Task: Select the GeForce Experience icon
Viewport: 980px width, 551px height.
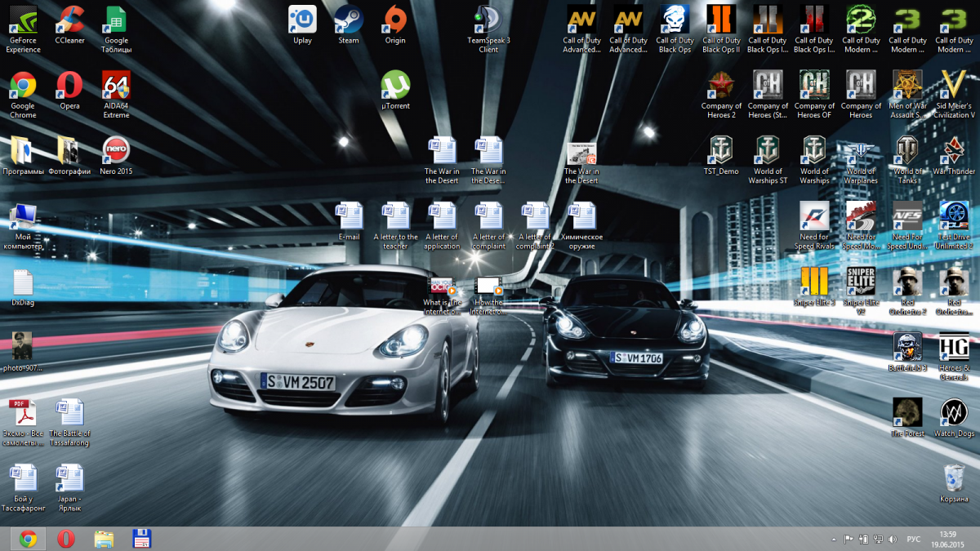Action: [23, 20]
